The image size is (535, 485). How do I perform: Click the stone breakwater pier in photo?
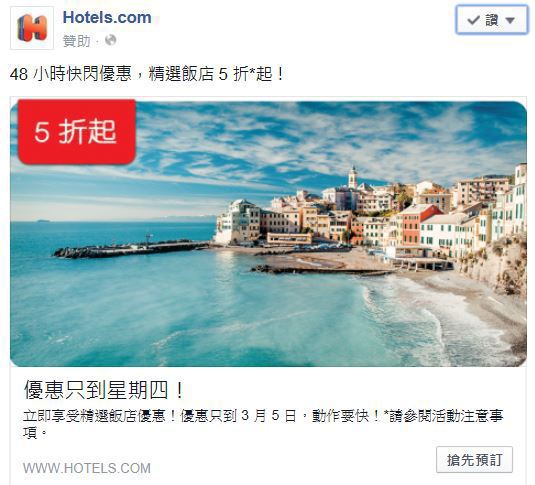click(131, 249)
